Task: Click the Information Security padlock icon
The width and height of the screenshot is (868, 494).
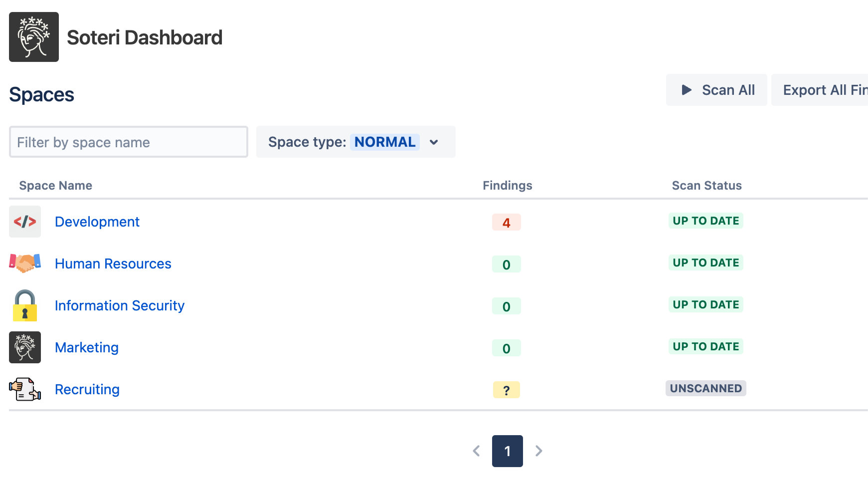Action: coord(25,305)
